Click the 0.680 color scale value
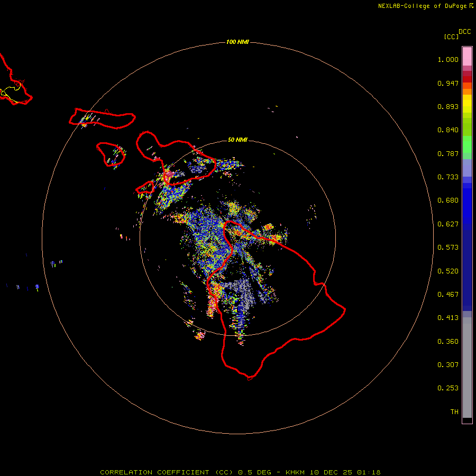This screenshot has height=476, width=476. point(448,200)
